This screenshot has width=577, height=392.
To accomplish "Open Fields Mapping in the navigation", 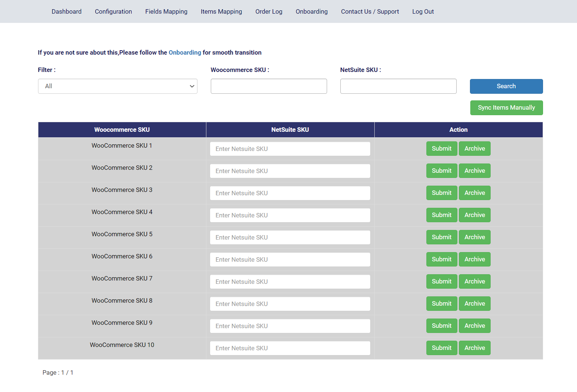I will tap(166, 11).
